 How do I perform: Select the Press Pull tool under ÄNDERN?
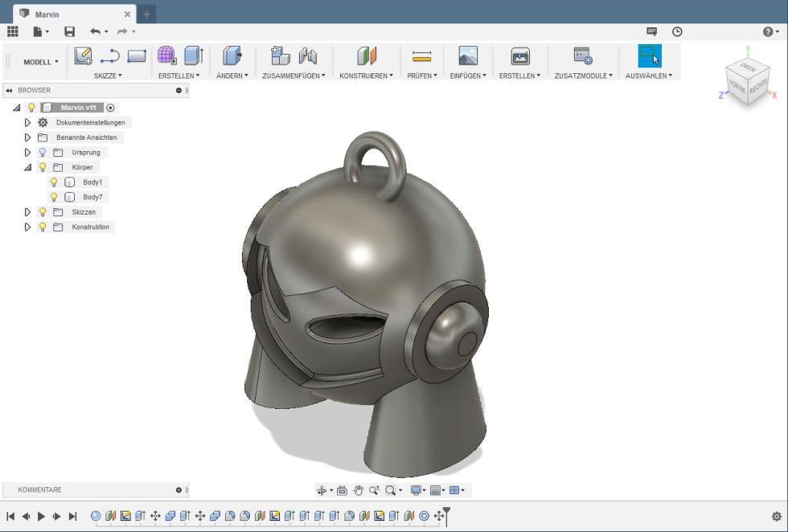coord(232,55)
